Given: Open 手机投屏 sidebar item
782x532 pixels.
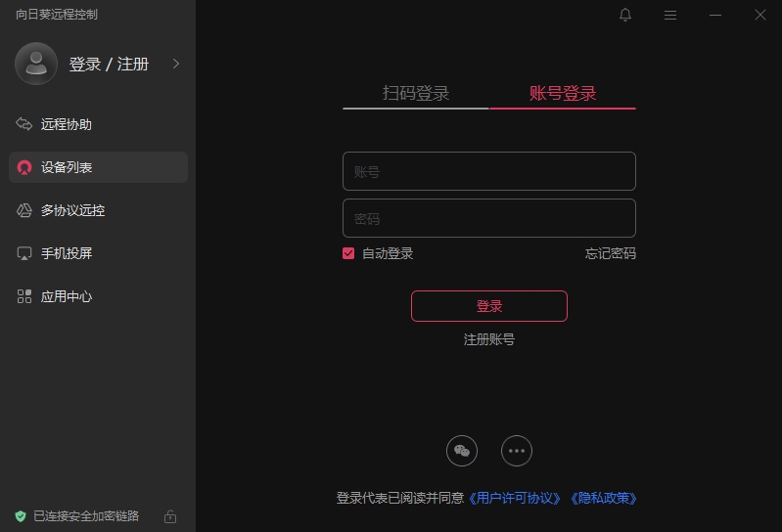Looking at the screenshot, I should 98,253.
